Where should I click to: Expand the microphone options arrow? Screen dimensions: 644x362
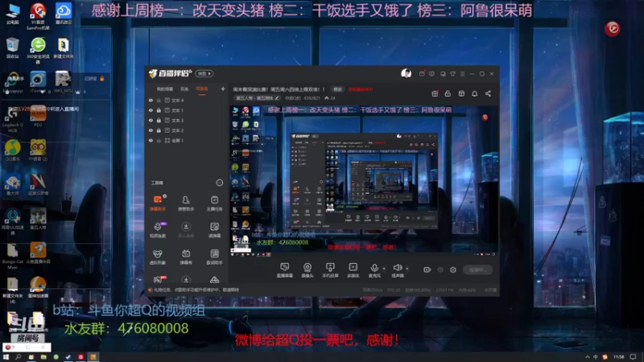coord(384,269)
